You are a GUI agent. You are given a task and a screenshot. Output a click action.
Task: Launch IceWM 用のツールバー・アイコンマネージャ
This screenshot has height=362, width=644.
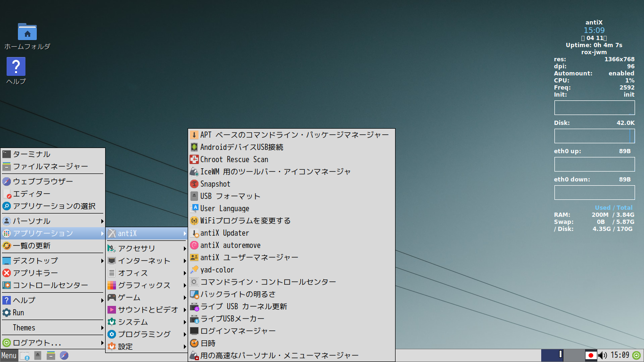[291, 172]
